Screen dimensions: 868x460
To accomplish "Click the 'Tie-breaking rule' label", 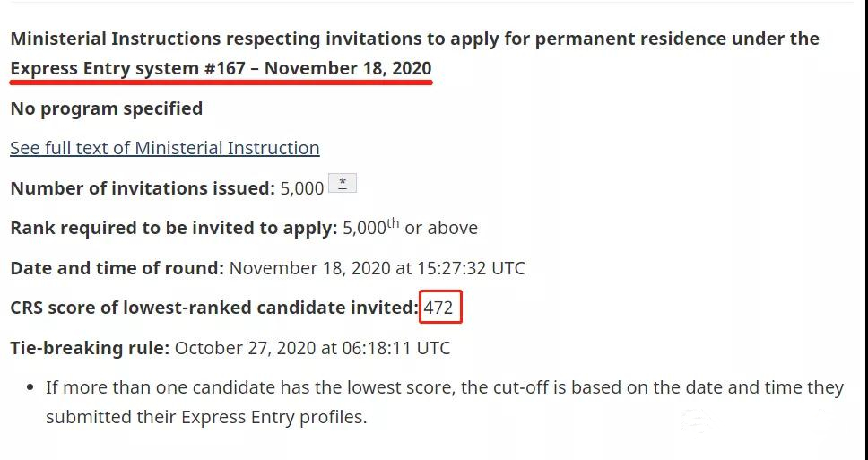I will 90,348.
